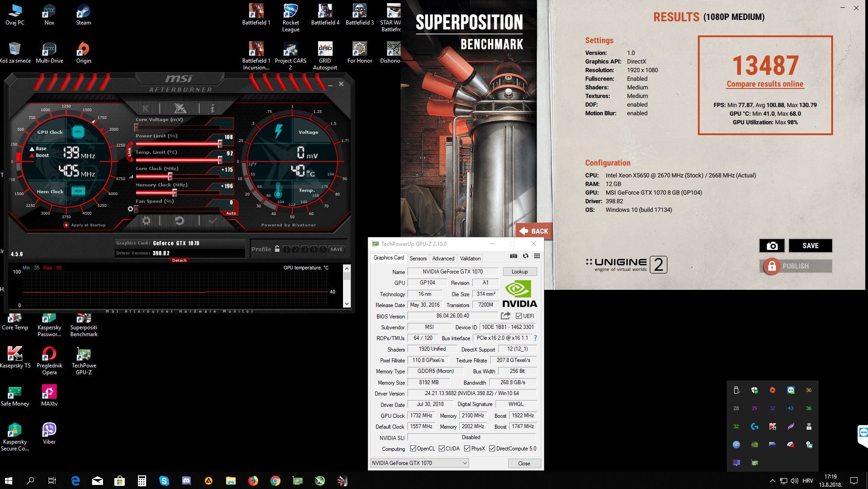Take GPU-Z screenshot with camera icon
This screenshot has height=489, width=868.
coord(513,256)
